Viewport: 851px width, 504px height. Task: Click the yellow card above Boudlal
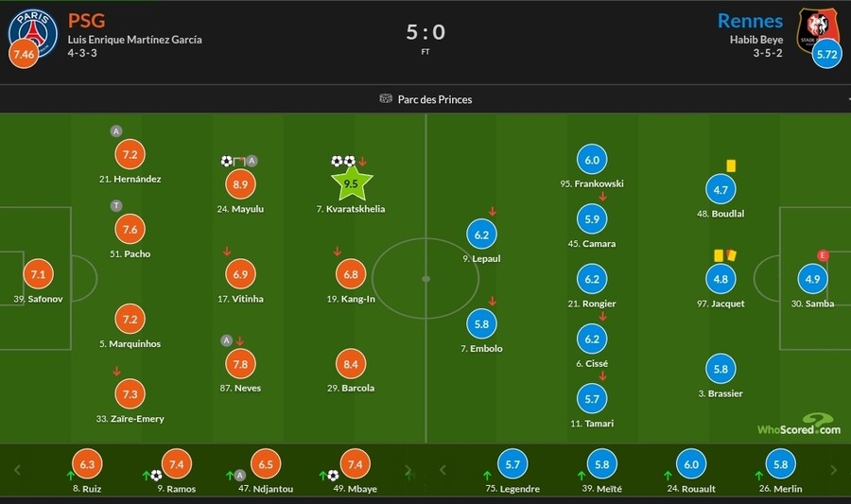click(x=730, y=165)
